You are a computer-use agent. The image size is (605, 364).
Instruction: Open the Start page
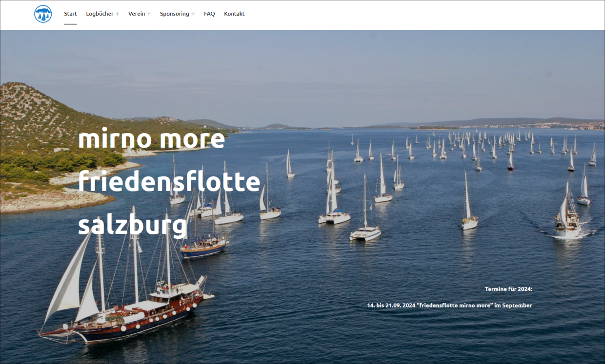[70, 14]
